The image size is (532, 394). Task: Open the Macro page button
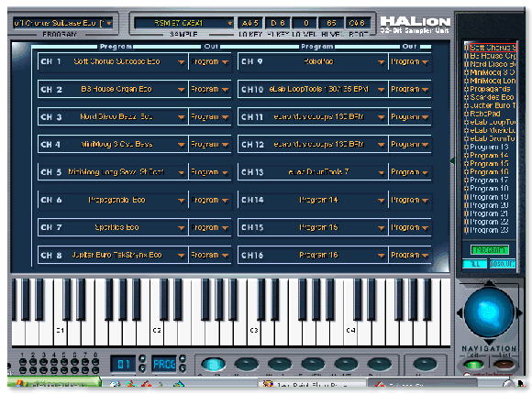pyautogui.click(x=425, y=364)
